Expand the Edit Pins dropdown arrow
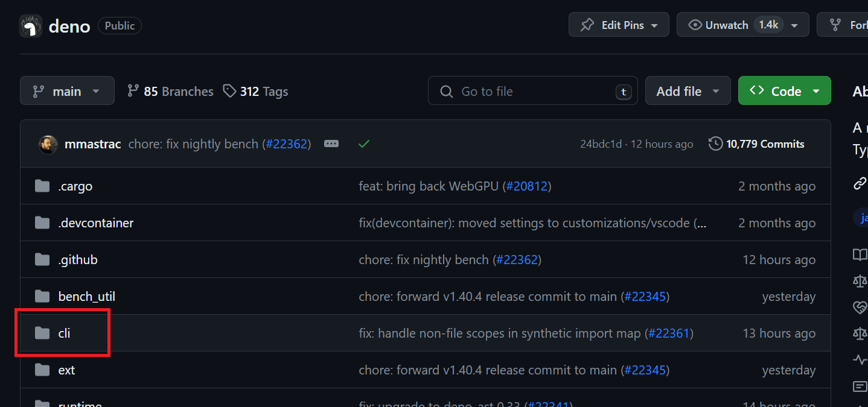The image size is (868, 407). click(656, 25)
